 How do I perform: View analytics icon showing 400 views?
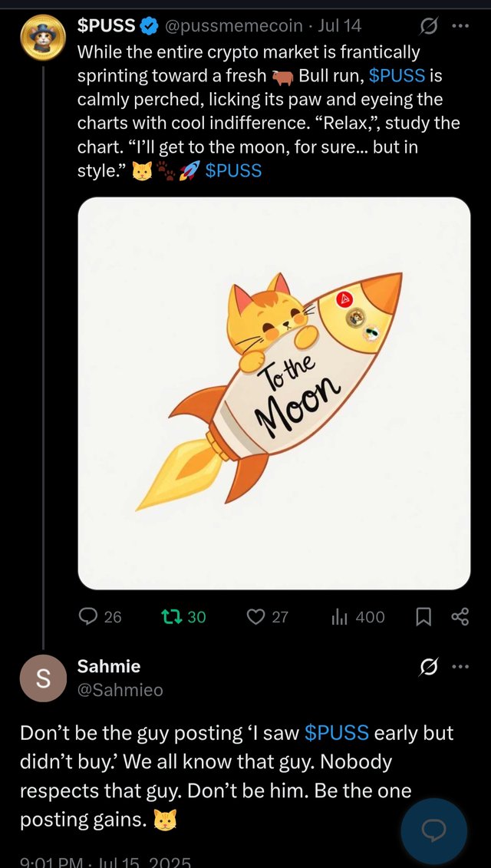coord(339,617)
